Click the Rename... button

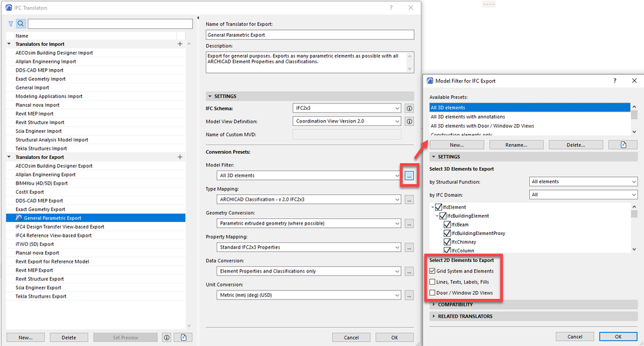coord(516,145)
